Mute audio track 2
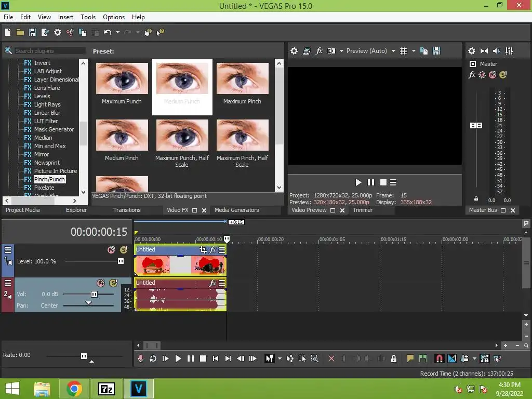This screenshot has width=532, height=399. [101, 283]
